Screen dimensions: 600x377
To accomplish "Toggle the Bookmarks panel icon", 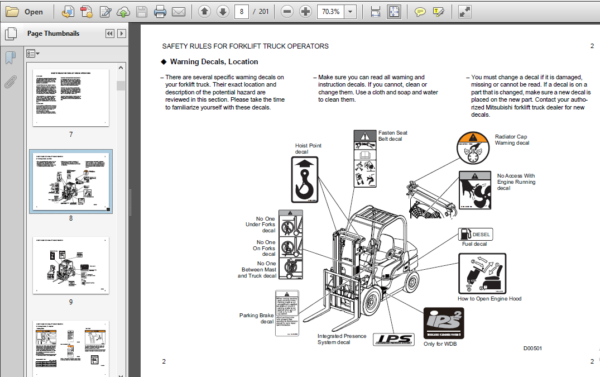I will pyautogui.click(x=11, y=58).
